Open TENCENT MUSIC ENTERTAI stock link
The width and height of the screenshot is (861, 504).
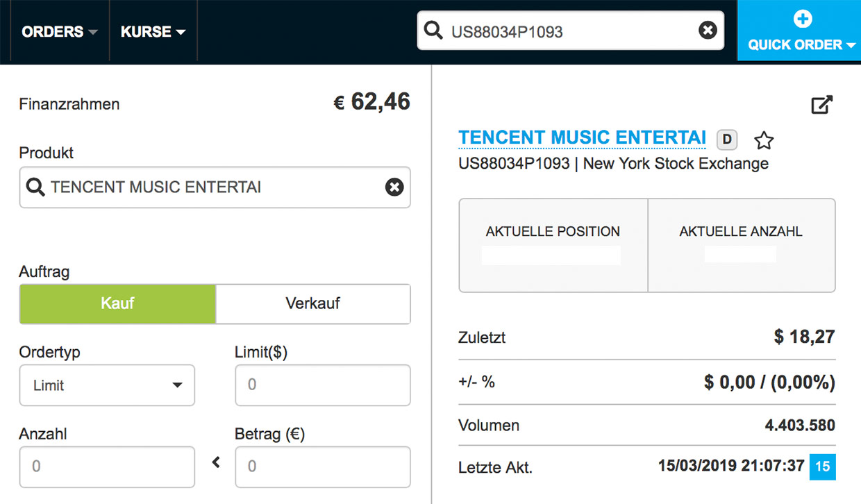tap(582, 137)
